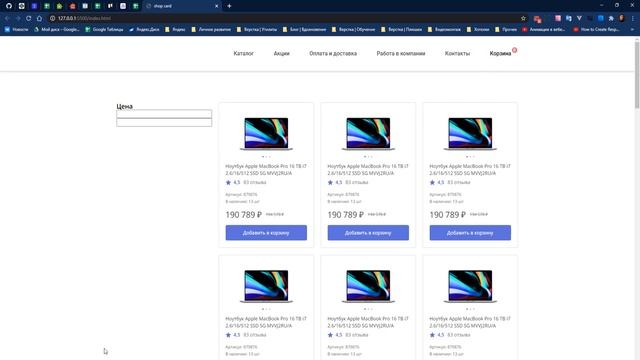640x360 pixels.
Task: Open the top-left card's MacBook Pro title
Action: (x=266, y=170)
